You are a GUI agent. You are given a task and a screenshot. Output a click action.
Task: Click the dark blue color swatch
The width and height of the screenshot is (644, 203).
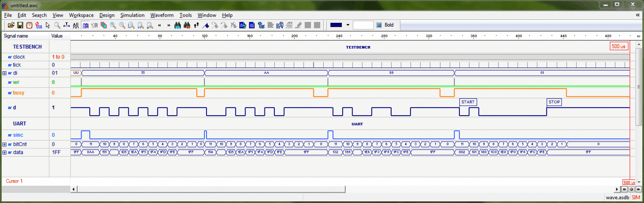[336, 25]
